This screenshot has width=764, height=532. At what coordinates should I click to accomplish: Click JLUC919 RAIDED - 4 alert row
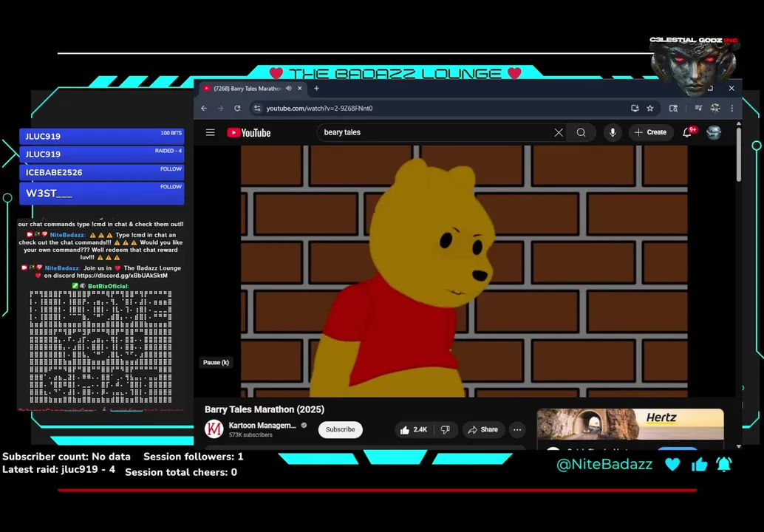pos(102,154)
